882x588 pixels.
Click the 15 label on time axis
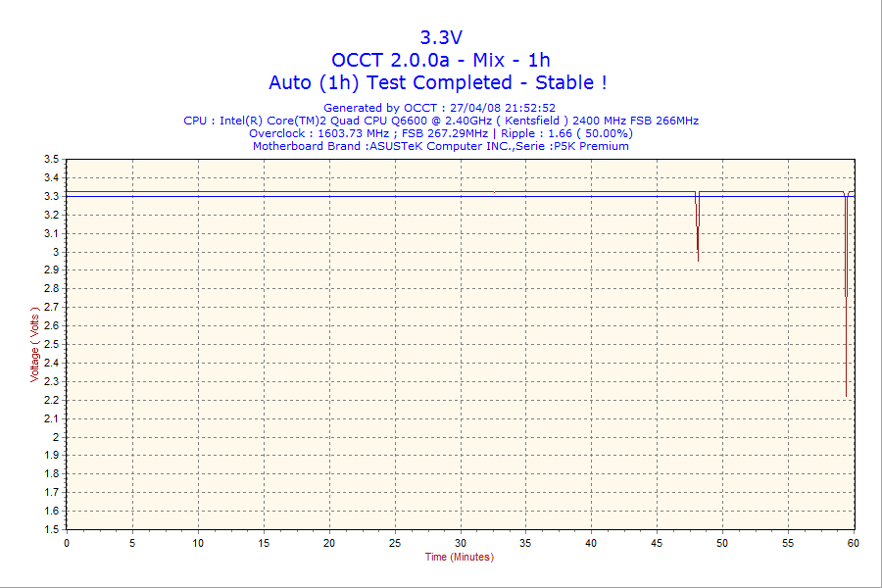(264, 543)
